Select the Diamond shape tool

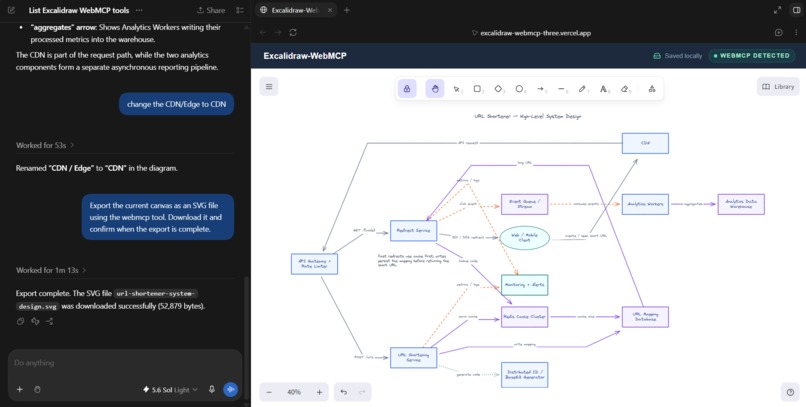498,89
